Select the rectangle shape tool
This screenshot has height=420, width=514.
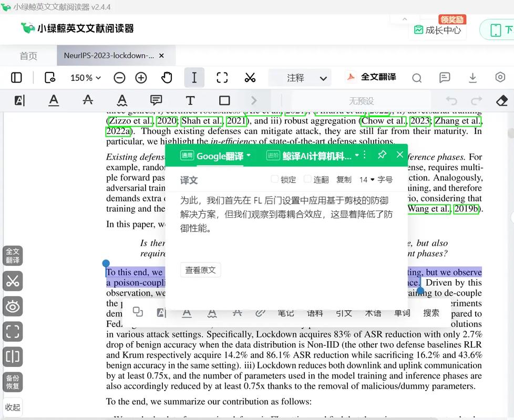(x=224, y=100)
